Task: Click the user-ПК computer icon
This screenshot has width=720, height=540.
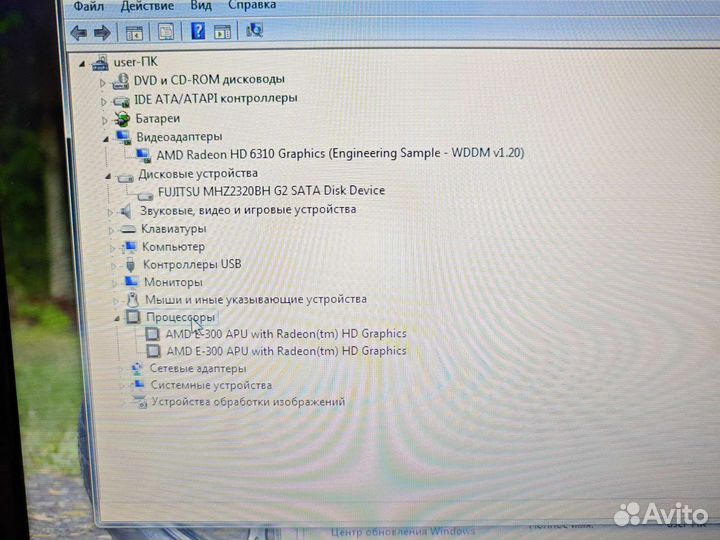Action: 100,63
